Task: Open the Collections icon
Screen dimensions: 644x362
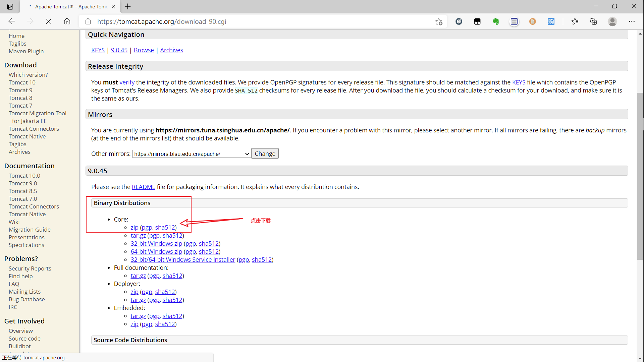Action: [593, 21]
